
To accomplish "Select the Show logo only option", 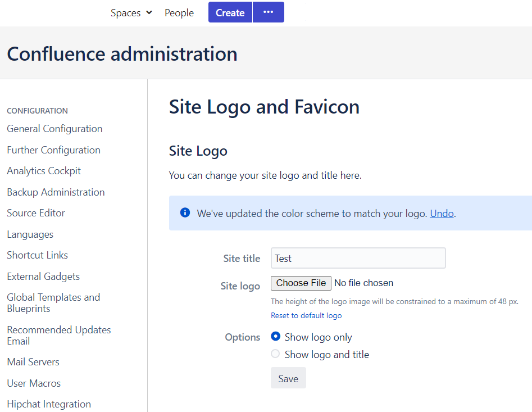I will [275, 336].
